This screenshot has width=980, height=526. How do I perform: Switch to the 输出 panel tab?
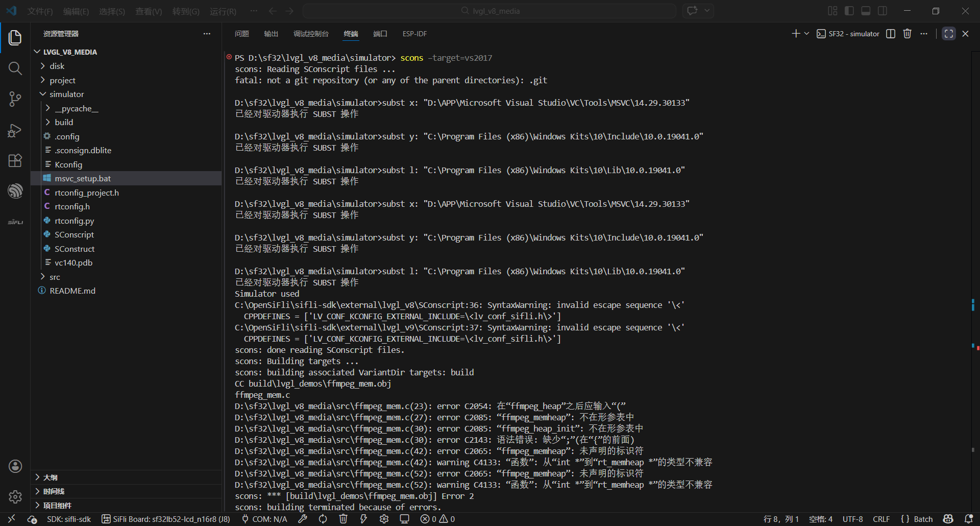271,34
